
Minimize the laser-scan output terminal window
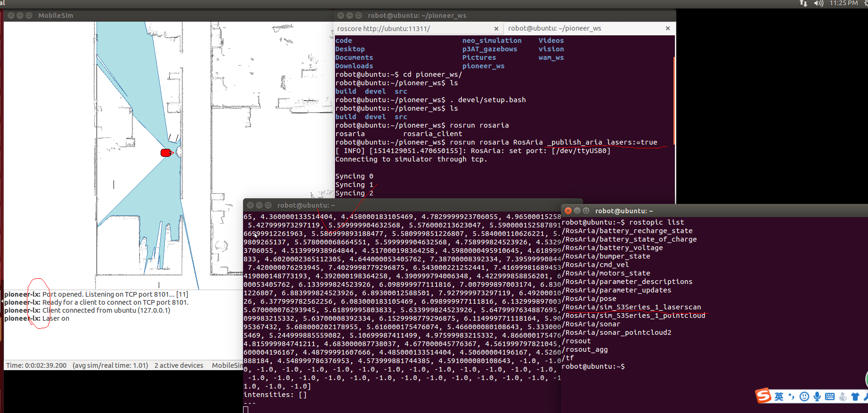pos(259,205)
